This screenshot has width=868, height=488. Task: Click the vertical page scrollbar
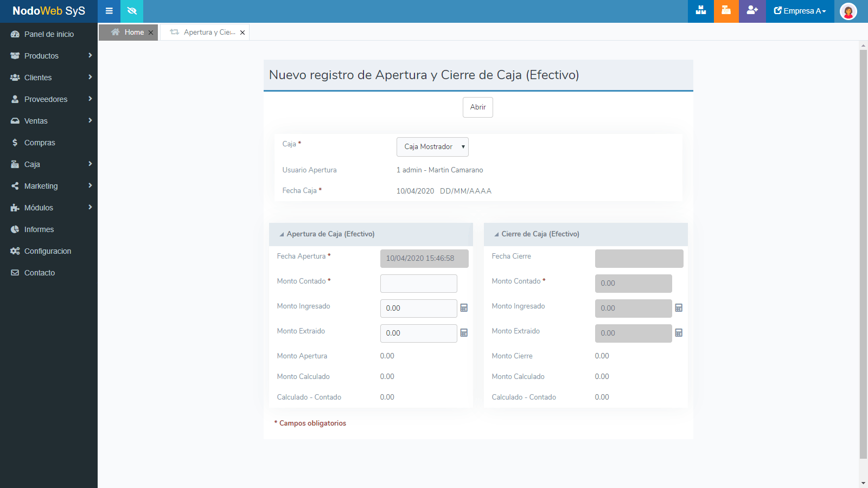pyautogui.click(x=863, y=255)
